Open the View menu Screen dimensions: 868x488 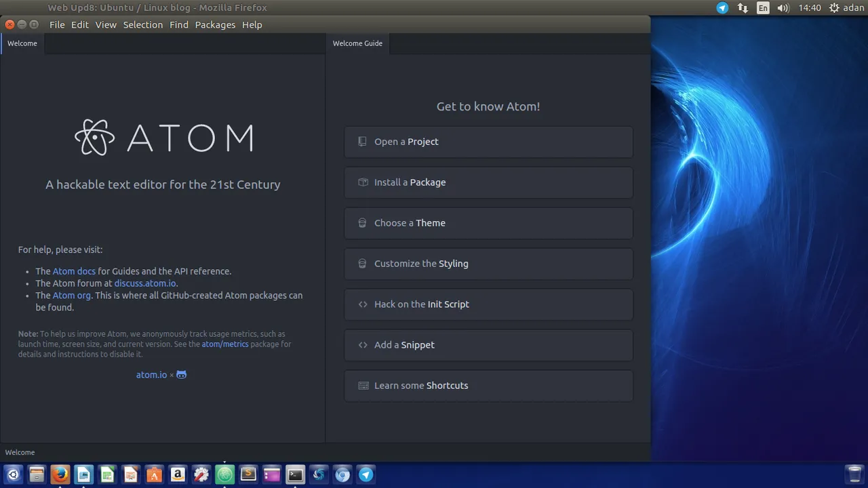tap(106, 24)
